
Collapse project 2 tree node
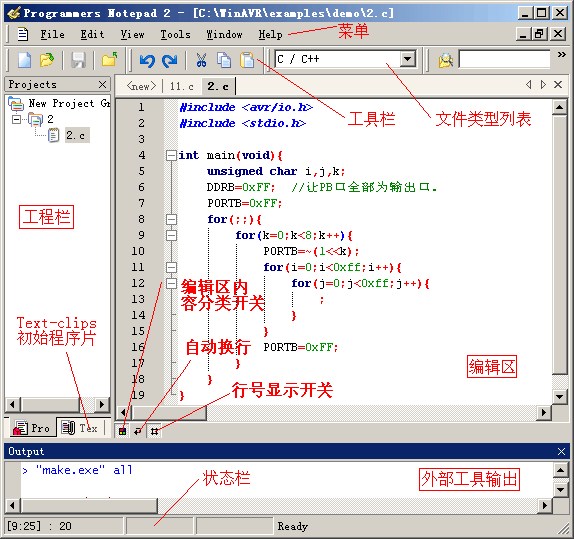16,119
